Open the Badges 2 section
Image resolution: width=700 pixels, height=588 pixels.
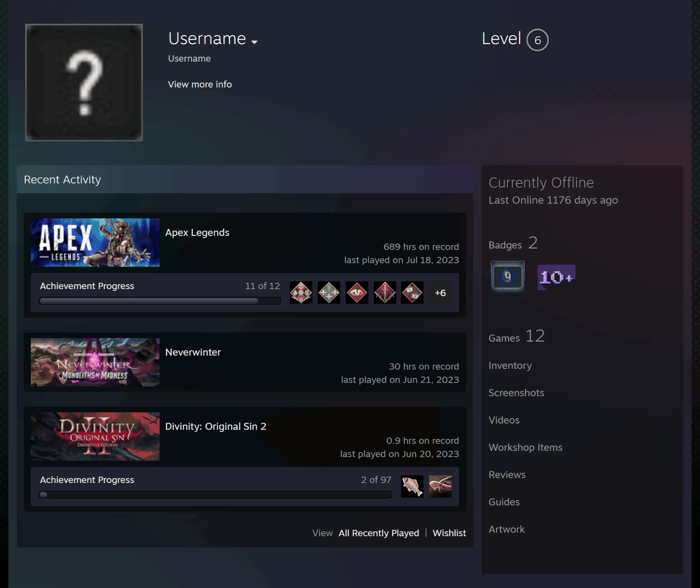[x=513, y=243]
